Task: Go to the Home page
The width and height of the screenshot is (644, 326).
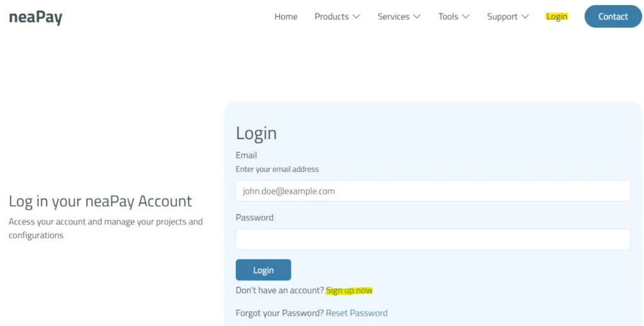Action: pyautogui.click(x=286, y=16)
